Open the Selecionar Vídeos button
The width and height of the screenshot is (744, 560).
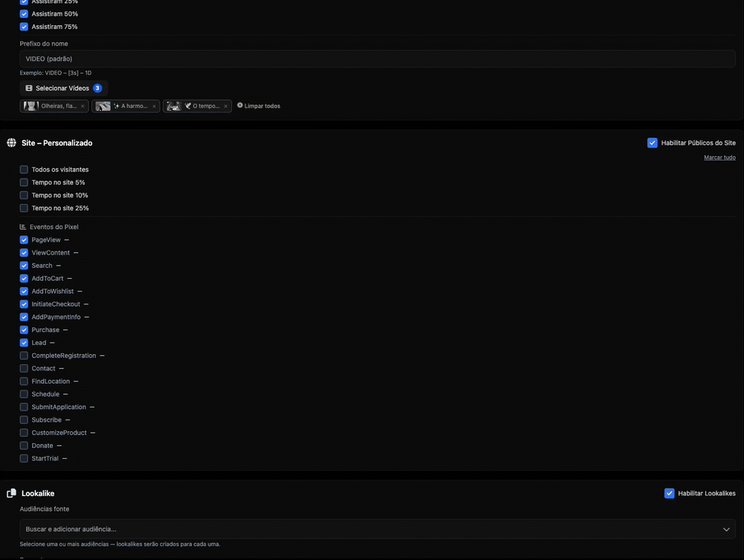(63, 88)
